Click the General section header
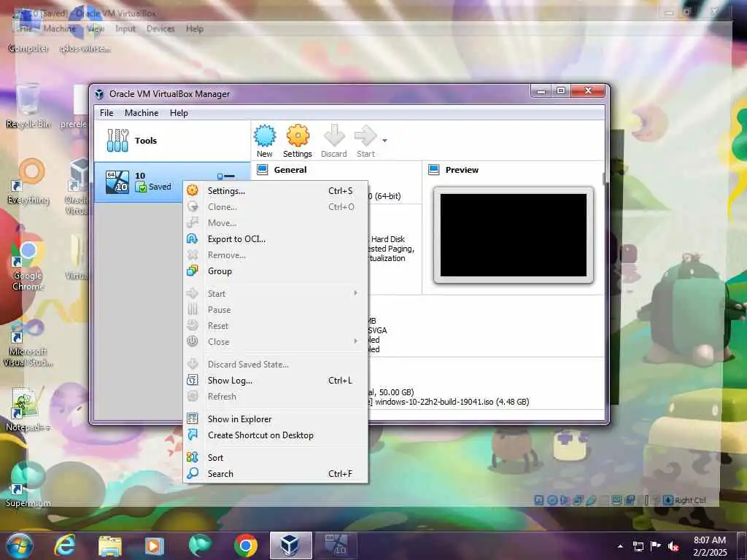This screenshot has height=560, width=747. click(x=290, y=170)
